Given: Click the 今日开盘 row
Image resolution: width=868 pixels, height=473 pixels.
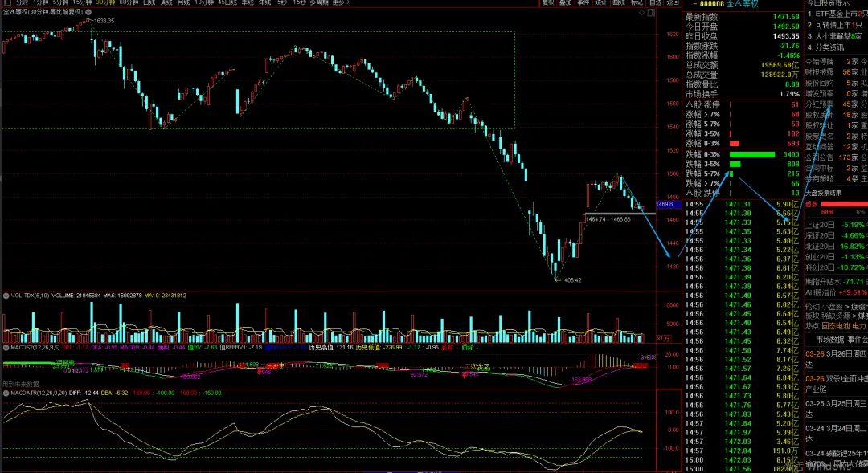Looking at the screenshot, I should 743,27.
